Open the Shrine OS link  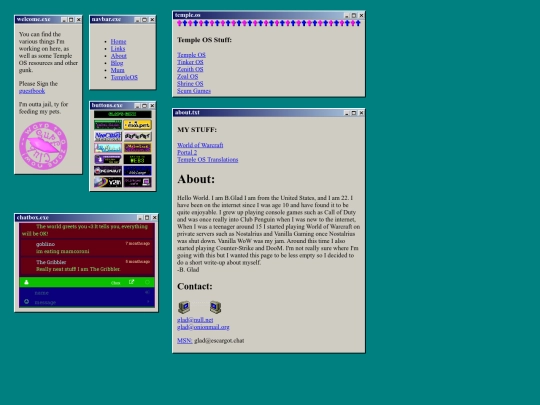[190, 84]
